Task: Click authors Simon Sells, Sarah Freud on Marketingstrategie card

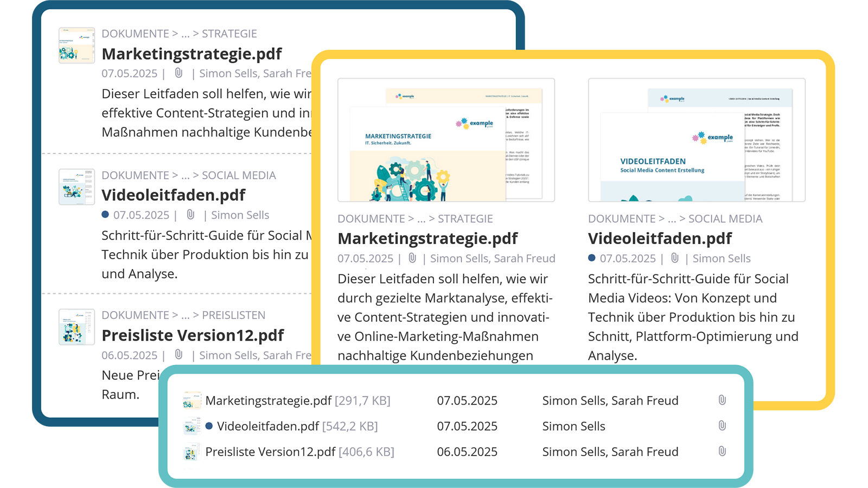Action: [x=493, y=258]
